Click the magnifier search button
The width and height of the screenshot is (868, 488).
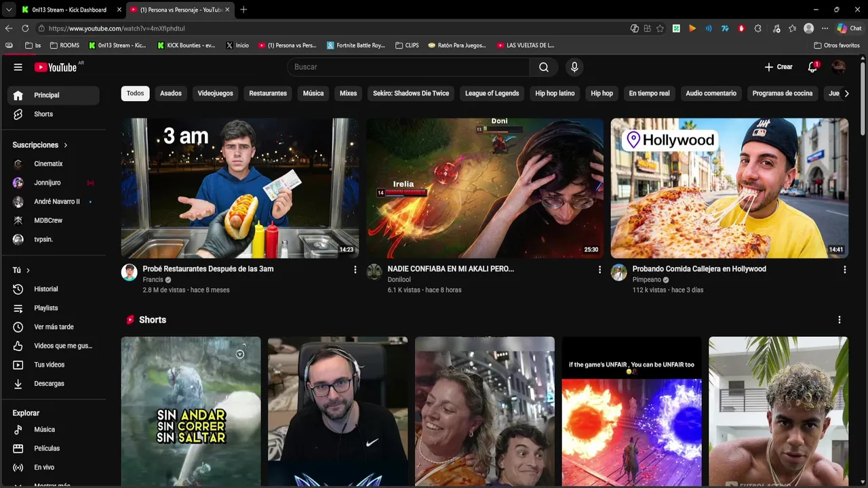pos(544,67)
